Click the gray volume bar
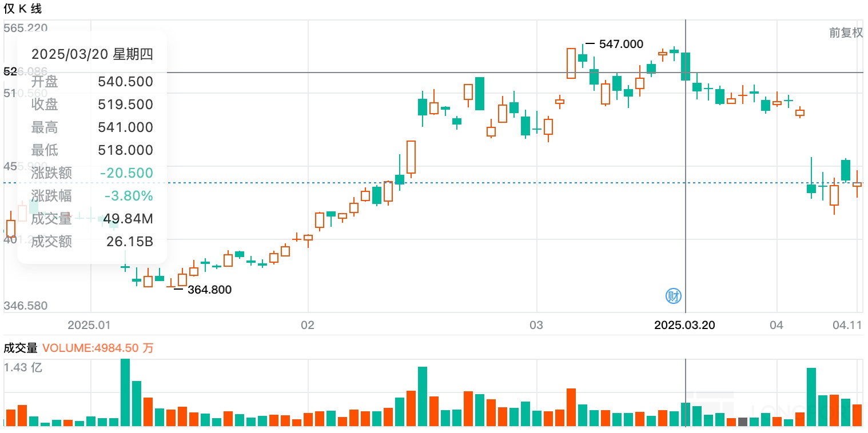Image resolution: width=868 pixels, height=433 pixels. pyautogui.click(x=743, y=422)
